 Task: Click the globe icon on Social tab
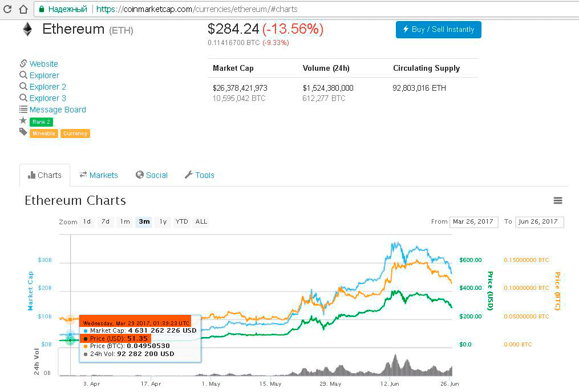140,175
